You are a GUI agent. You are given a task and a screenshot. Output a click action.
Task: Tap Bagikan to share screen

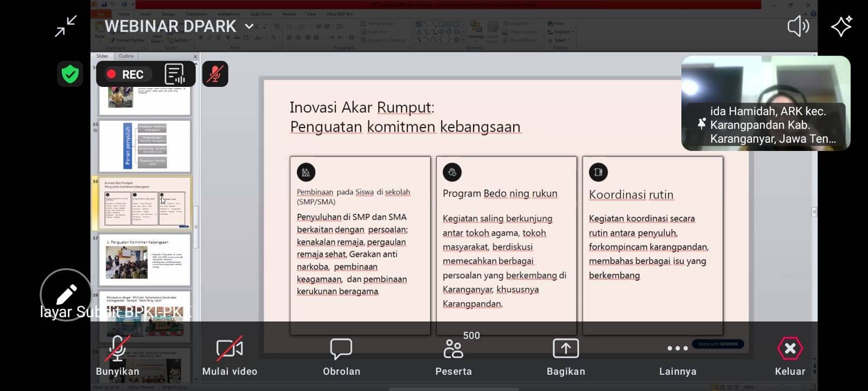coord(566,356)
